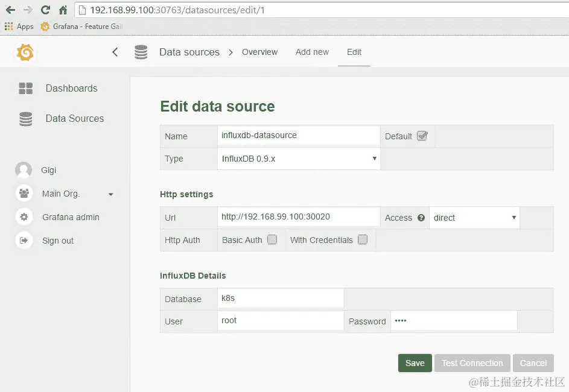Click the Grafana logo icon
This screenshot has height=392, width=569.
coord(25,53)
